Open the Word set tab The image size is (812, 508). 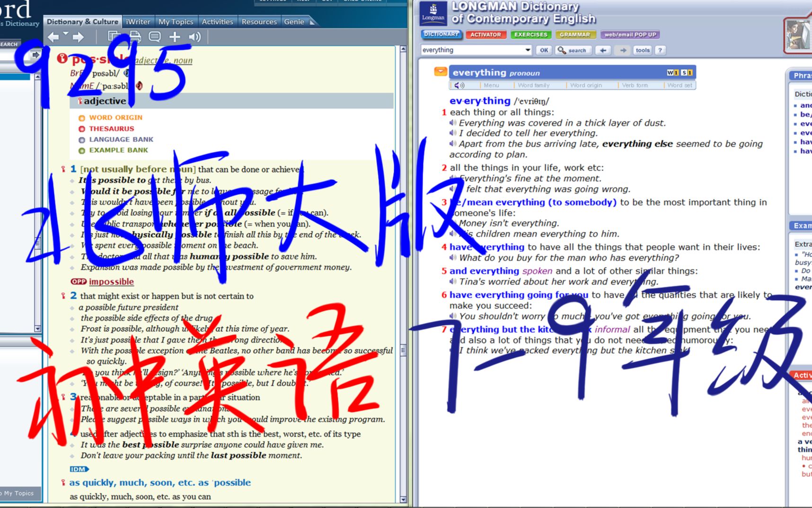[680, 85]
